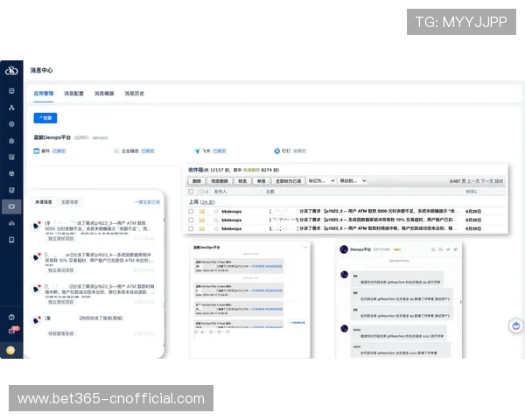
Task: Tick the checkbox for the p1623_5 email
Action: (x=191, y=228)
